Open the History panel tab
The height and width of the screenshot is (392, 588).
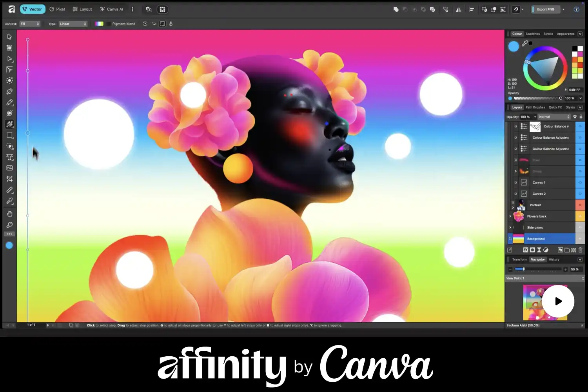(x=554, y=260)
